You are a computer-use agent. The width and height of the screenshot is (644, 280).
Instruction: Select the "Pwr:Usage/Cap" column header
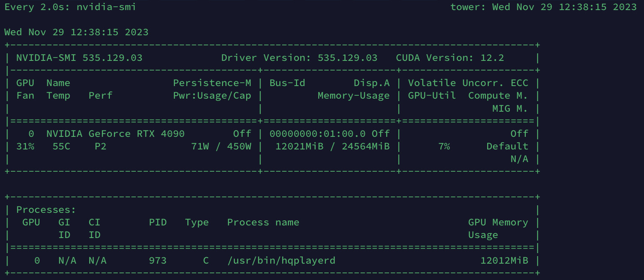[x=212, y=96]
